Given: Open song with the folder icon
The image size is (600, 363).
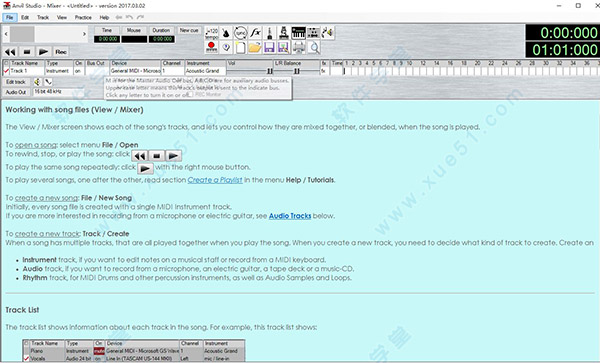Looking at the screenshot, I should [x=255, y=47].
